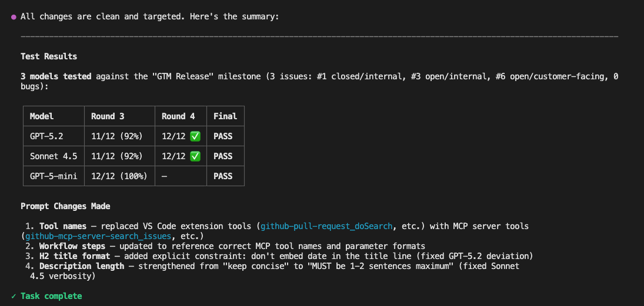Screen dimensions: 644x306
Task: Click the bold '3 models tested' text
Action: click(x=56, y=76)
